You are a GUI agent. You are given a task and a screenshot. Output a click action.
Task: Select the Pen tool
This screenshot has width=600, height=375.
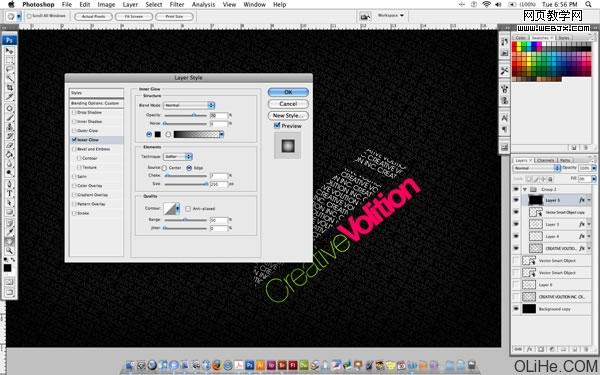(10, 184)
